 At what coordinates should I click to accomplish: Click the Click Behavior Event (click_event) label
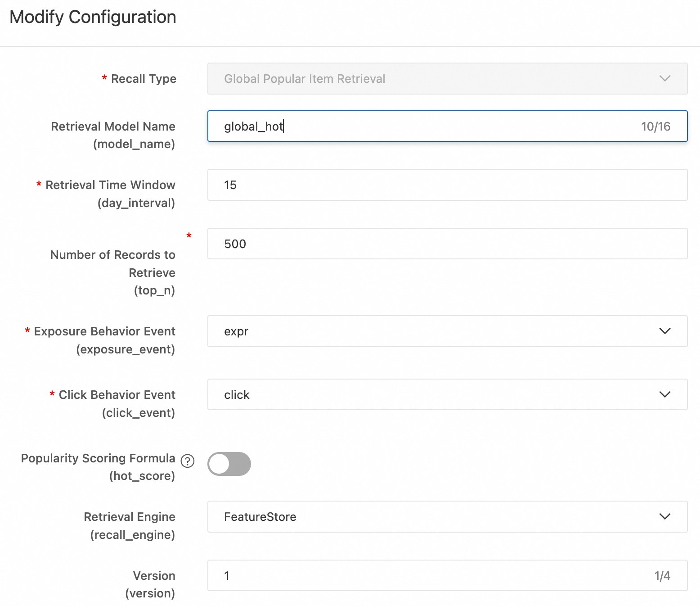coord(117,404)
